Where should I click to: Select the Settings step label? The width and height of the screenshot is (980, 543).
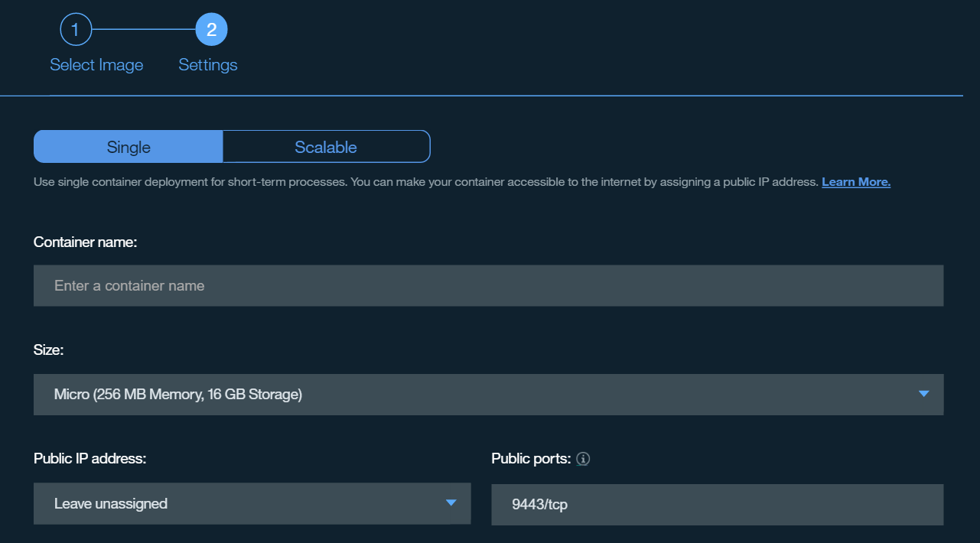(208, 65)
